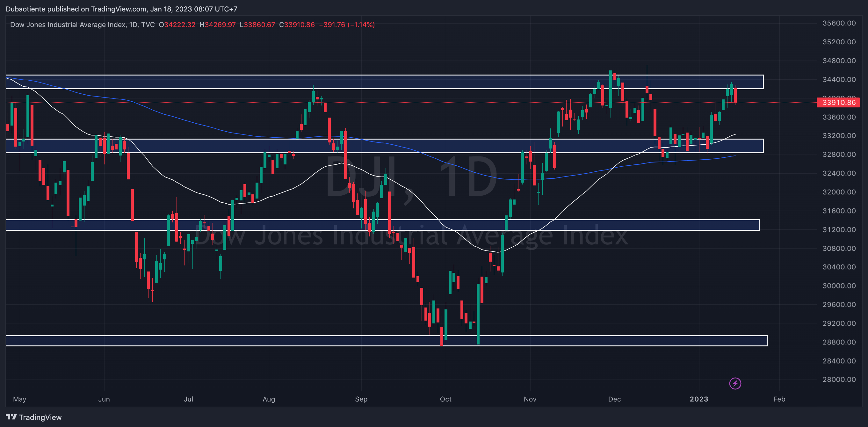
Task: Click the 35600.00 price axis label
Action: [839, 23]
